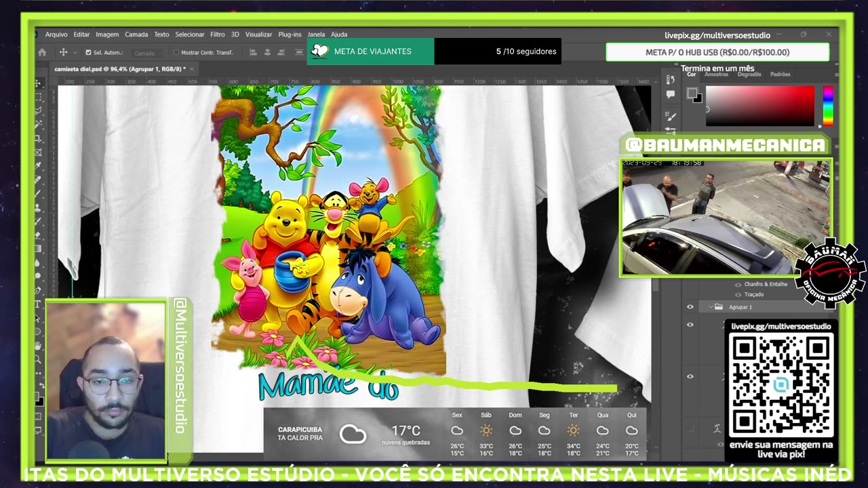Open the Editar menu
The image size is (868, 488).
(81, 34)
